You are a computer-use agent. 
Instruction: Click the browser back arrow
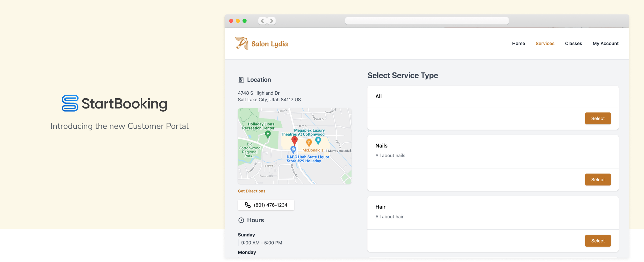coord(262,21)
